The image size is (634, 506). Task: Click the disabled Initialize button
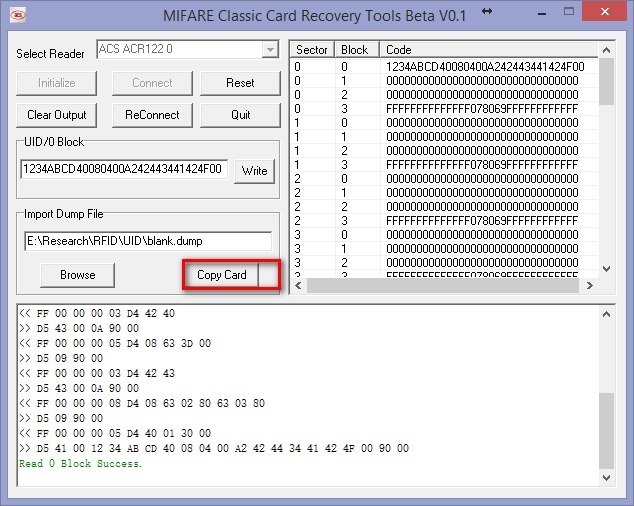(x=57, y=83)
